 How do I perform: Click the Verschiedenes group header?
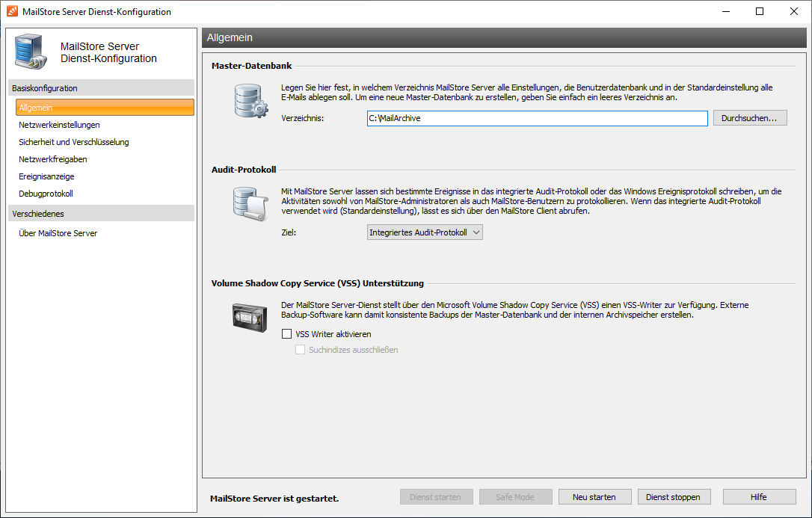pyautogui.click(x=101, y=214)
